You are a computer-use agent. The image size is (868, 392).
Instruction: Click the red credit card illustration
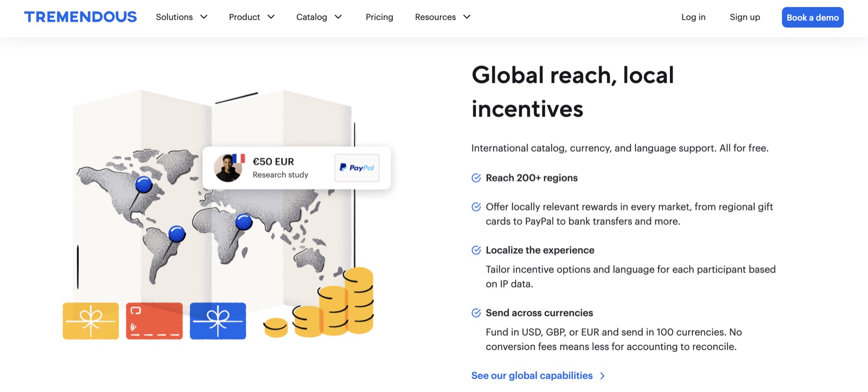pyautogui.click(x=154, y=321)
